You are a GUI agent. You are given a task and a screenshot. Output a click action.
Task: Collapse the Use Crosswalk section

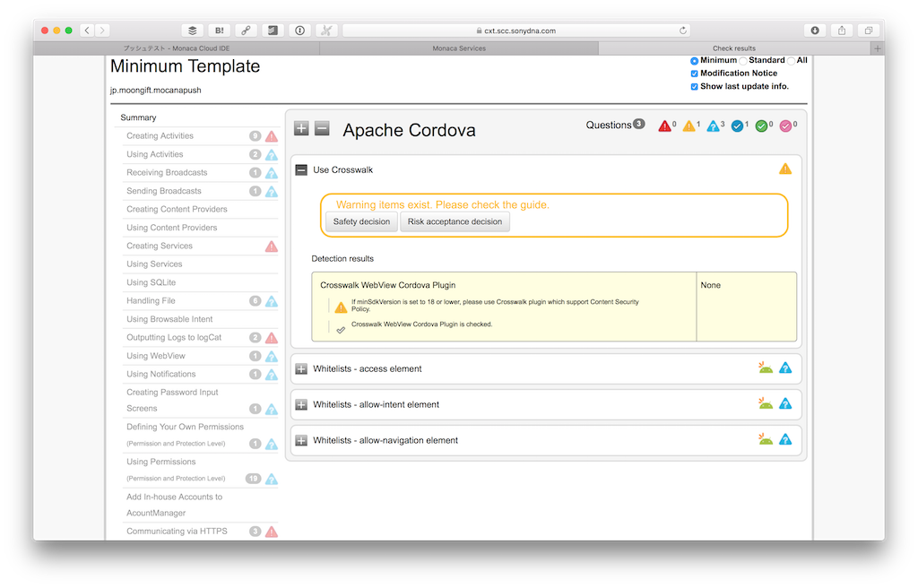[x=301, y=169]
